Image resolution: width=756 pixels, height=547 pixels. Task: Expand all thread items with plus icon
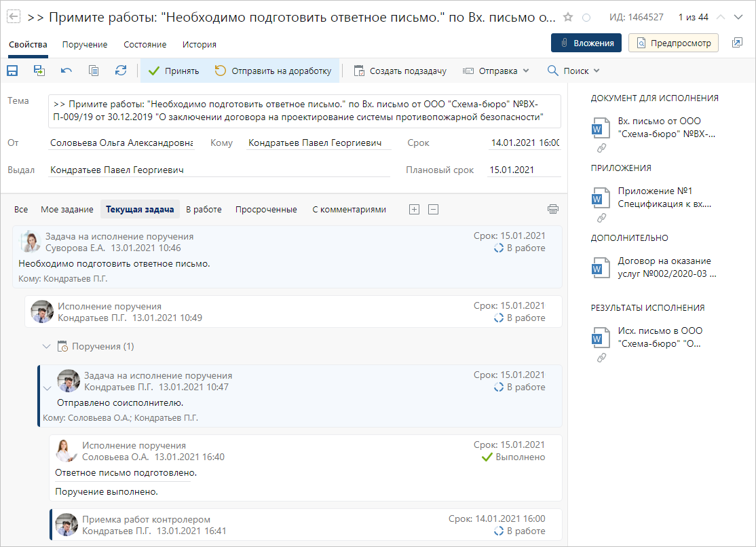[x=414, y=209]
